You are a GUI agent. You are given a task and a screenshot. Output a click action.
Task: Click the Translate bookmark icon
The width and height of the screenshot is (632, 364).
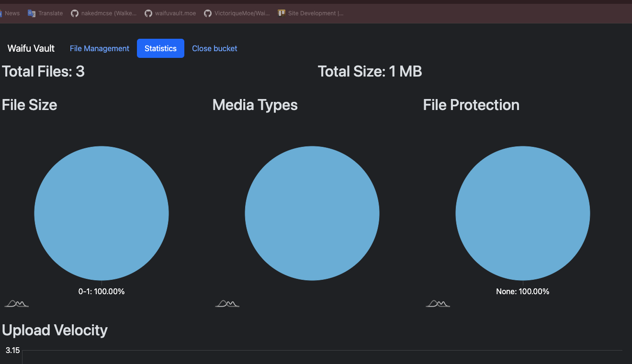pos(32,13)
